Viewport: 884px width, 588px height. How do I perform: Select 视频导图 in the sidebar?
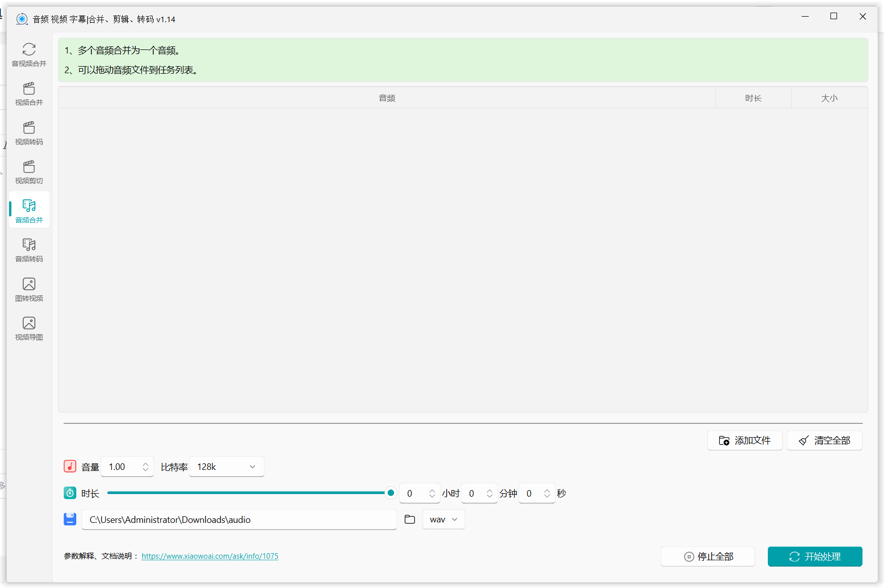click(x=29, y=329)
